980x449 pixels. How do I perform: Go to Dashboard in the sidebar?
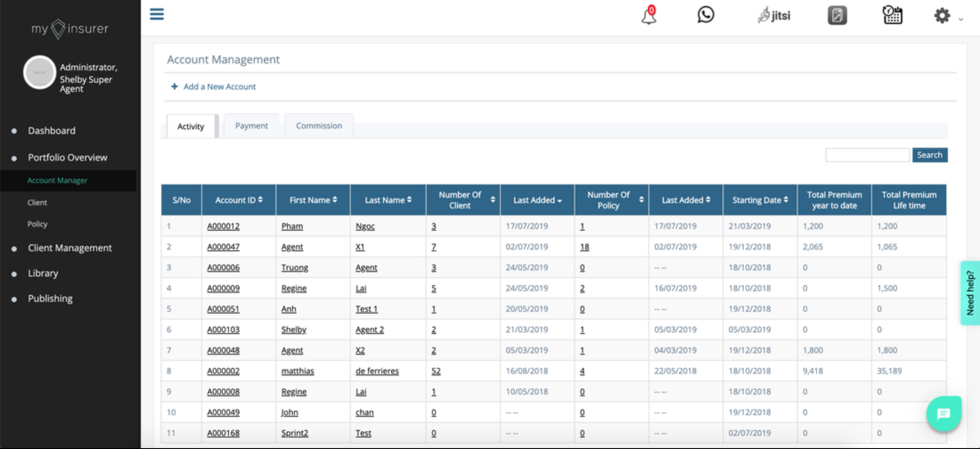pyautogui.click(x=52, y=131)
